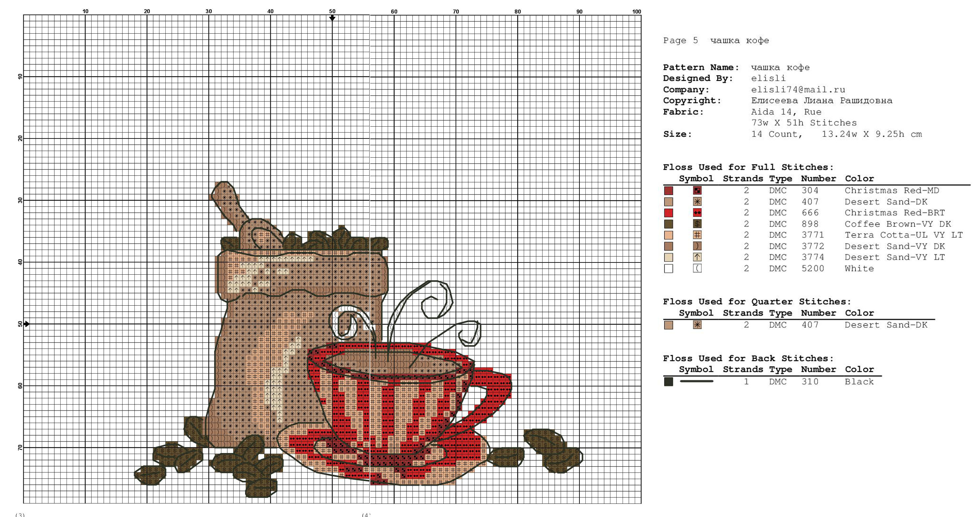Viewport: 980px width, 517px height.
Task: Click the asterisk symbol icon in Quarter Stitches
Action: (697, 325)
